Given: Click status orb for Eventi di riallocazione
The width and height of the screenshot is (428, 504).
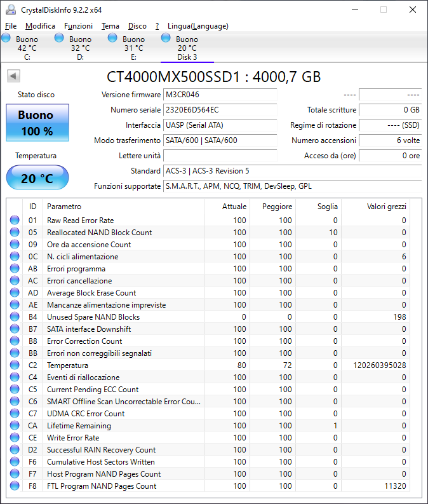Looking at the screenshot, I should tap(15, 377).
